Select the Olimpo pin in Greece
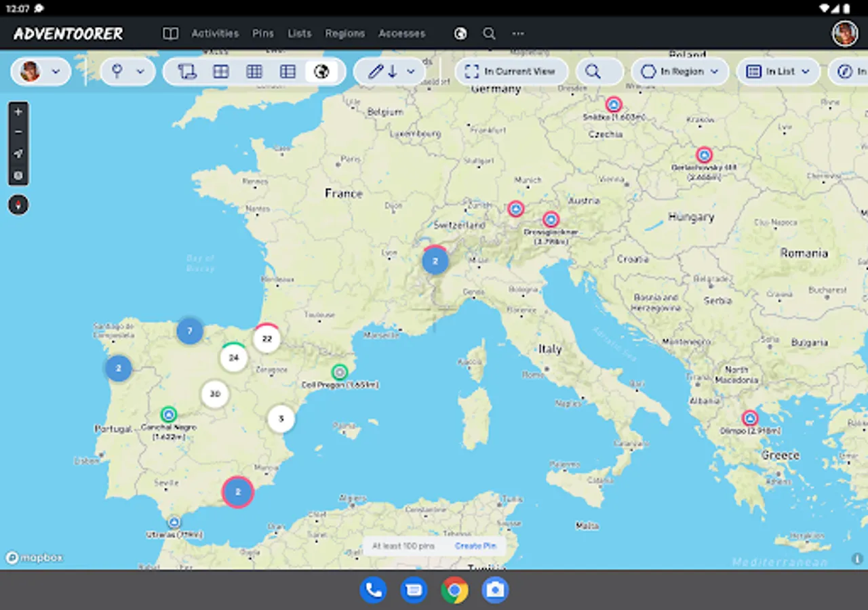Viewport: 868px width, 610px height. pyautogui.click(x=749, y=418)
